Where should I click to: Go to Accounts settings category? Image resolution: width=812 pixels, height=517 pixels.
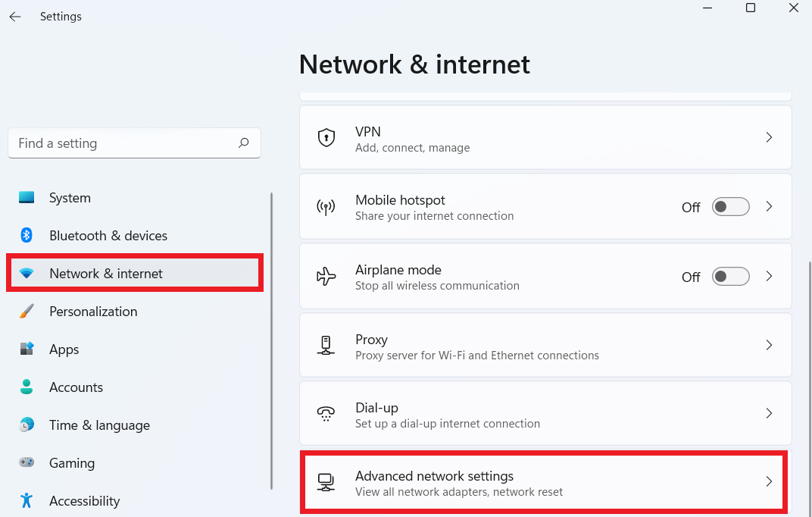[x=76, y=387]
